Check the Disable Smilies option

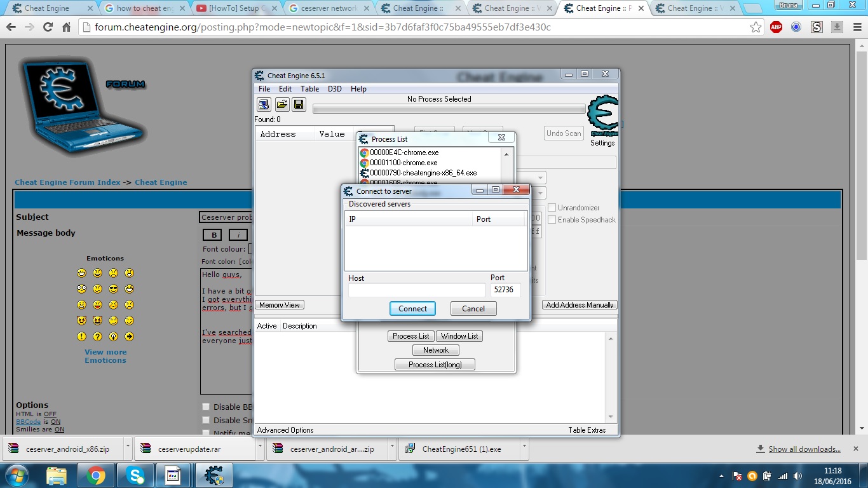point(206,420)
